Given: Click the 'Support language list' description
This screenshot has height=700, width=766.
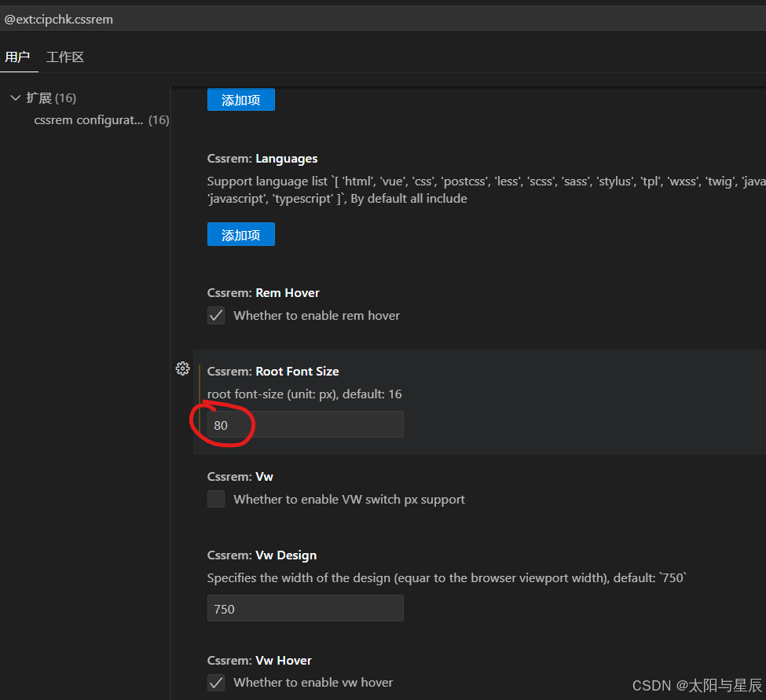Looking at the screenshot, I should (x=486, y=190).
